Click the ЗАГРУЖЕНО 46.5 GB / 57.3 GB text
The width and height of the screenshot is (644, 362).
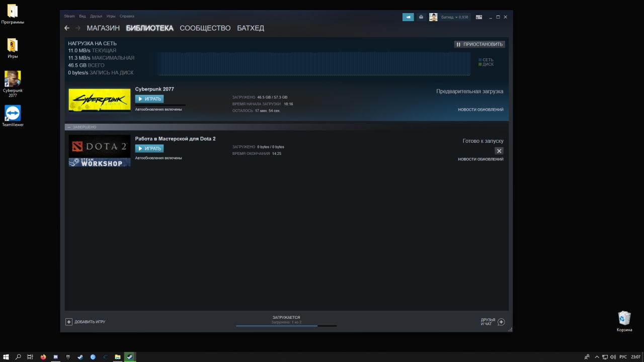(x=260, y=97)
